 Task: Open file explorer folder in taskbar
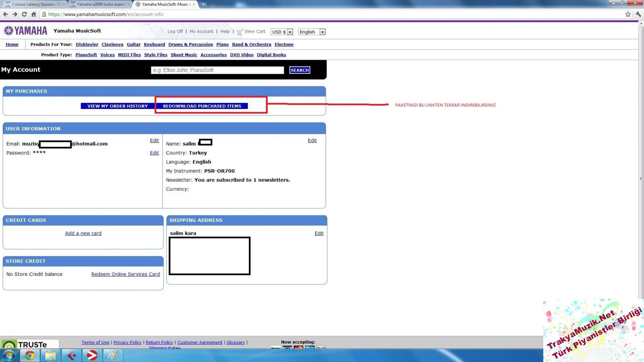tap(51, 355)
